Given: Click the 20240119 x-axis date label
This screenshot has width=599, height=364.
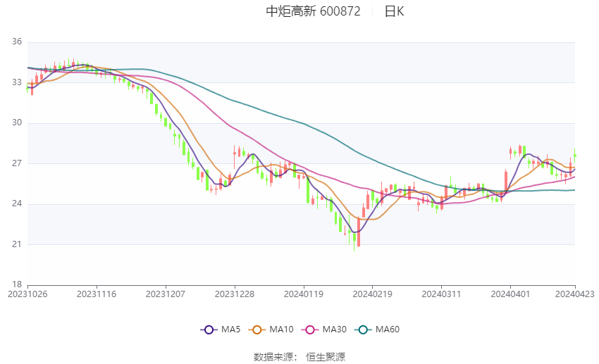Looking at the screenshot, I should click(x=304, y=294).
